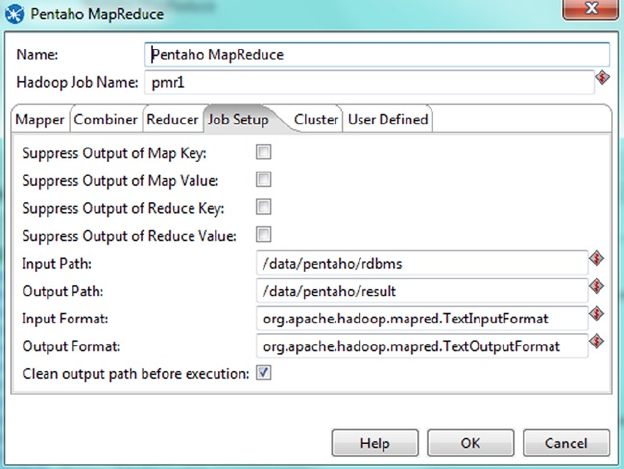624x469 pixels.
Task: Click the 'Input Path:' label
Action: coord(57,264)
